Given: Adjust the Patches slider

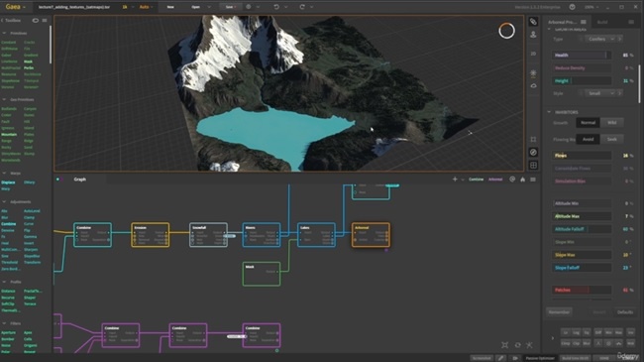Looking at the screenshot, I should [x=582, y=290].
